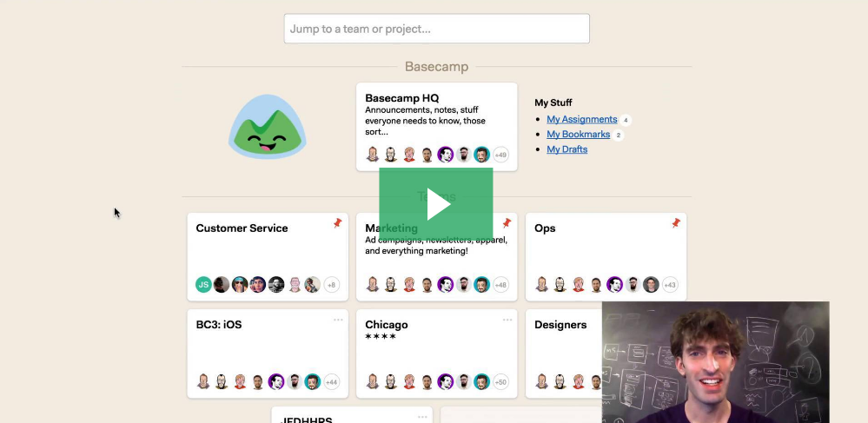Click the presenter webcam video overlay
Screen dimensions: 868x423
point(716,362)
